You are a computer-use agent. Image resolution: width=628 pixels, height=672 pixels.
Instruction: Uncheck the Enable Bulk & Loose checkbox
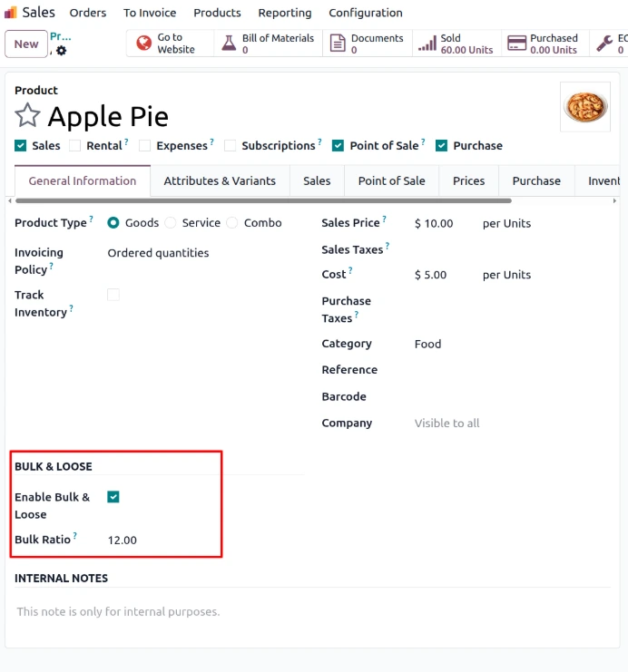point(113,497)
